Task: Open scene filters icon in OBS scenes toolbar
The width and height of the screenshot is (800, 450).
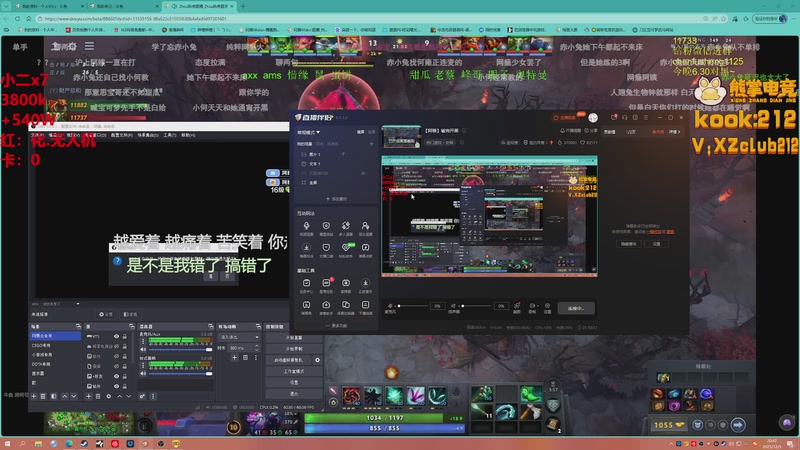Action: (54, 396)
